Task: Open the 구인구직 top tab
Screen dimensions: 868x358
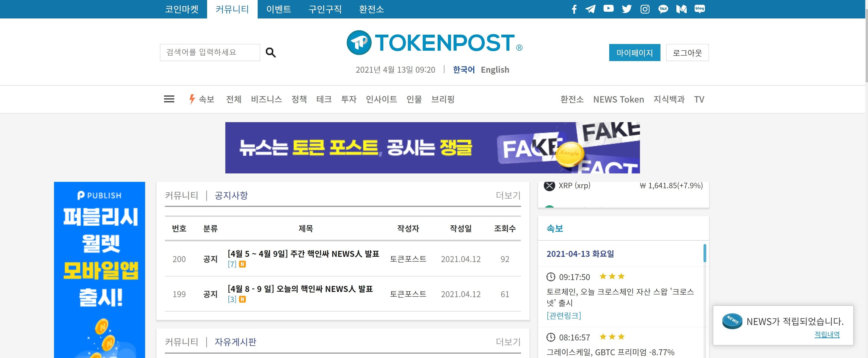Action: pos(325,9)
